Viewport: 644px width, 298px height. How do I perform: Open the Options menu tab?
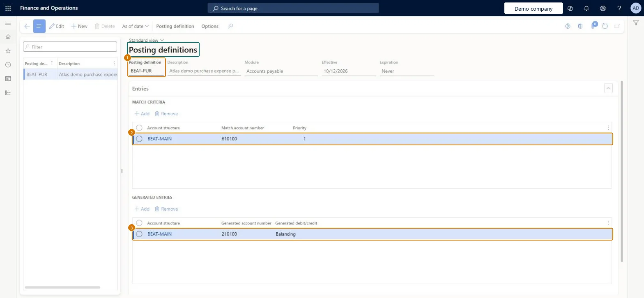210,26
